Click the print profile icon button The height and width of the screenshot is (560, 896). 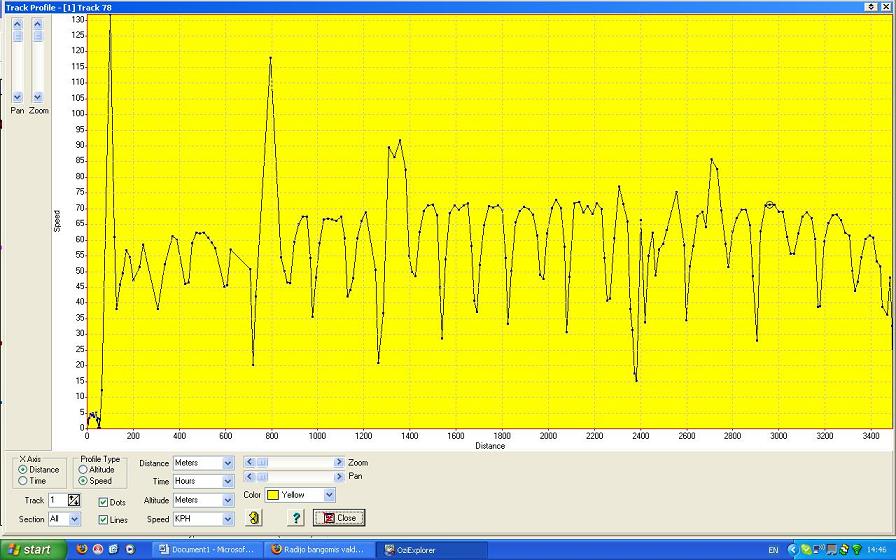(x=254, y=518)
